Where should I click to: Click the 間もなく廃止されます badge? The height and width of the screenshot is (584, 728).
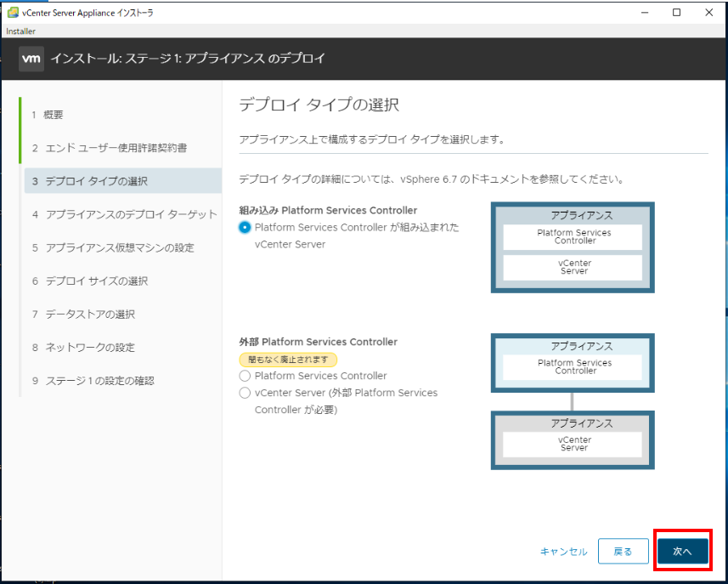[x=288, y=360]
